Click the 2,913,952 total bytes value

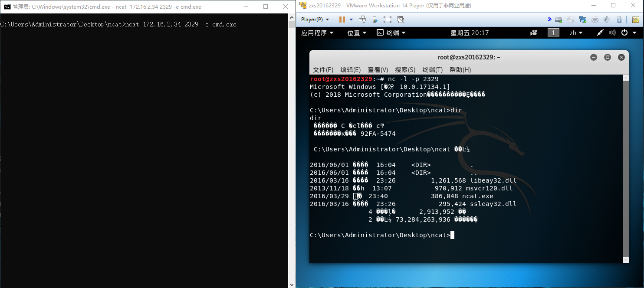point(437,212)
